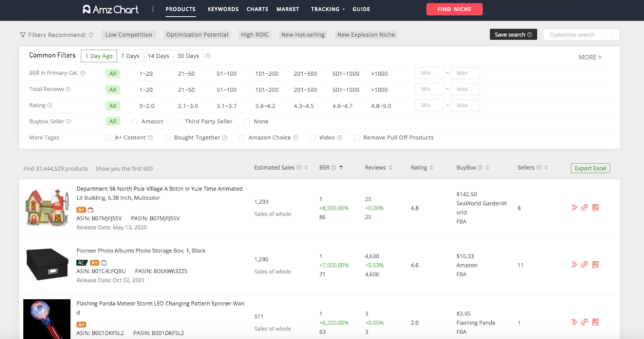Screen dimensions: 644x339
Task: Click help icon beside BSR in Primary Cat.
Action: pyautogui.click(x=83, y=73)
